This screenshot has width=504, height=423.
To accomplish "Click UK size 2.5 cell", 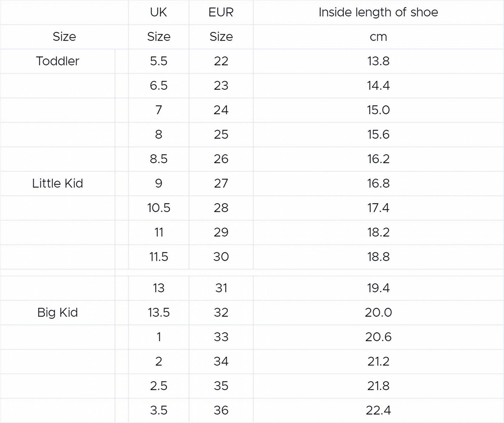I will [x=158, y=386].
